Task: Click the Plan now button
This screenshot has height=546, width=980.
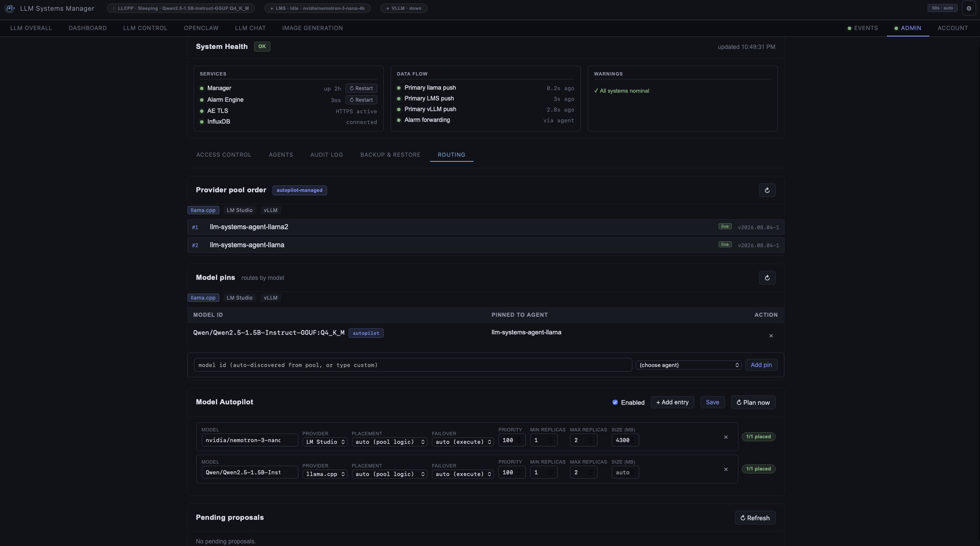Action: click(x=753, y=402)
